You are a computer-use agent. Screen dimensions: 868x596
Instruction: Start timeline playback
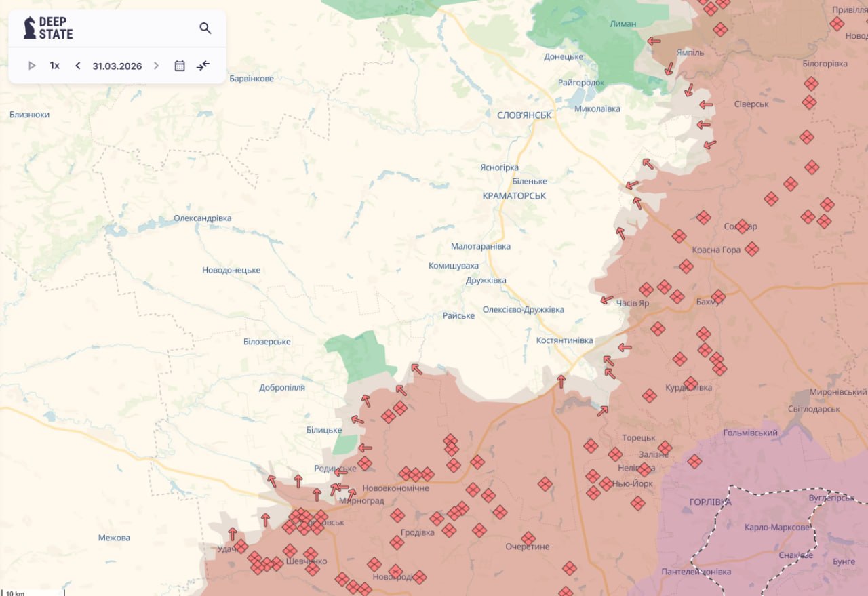click(32, 66)
